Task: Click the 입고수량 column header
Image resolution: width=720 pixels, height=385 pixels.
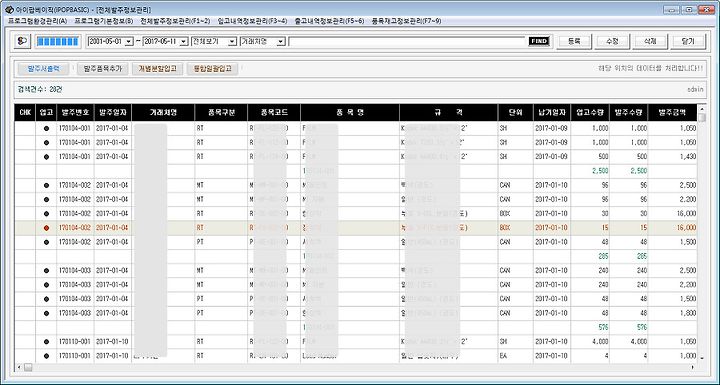Action: click(590, 113)
